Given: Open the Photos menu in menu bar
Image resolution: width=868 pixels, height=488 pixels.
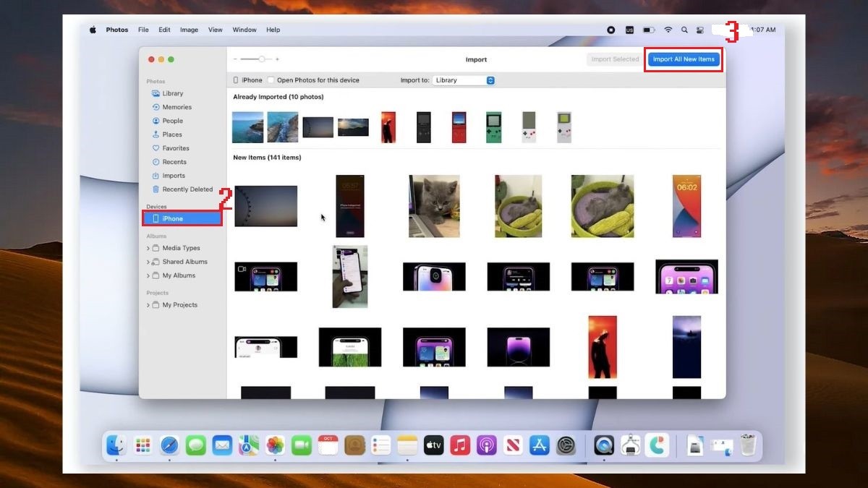Looking at the screenshot, I should (117, 30).
